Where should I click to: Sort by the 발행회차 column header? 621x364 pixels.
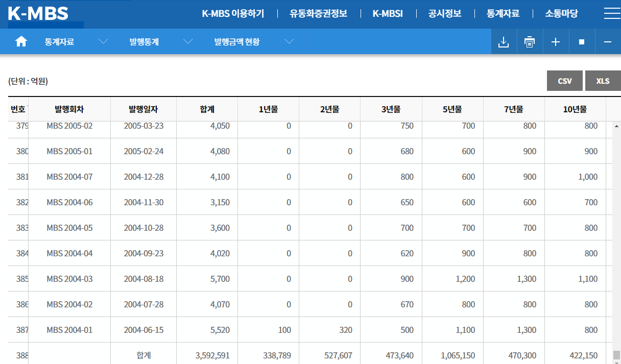(69, 109)
